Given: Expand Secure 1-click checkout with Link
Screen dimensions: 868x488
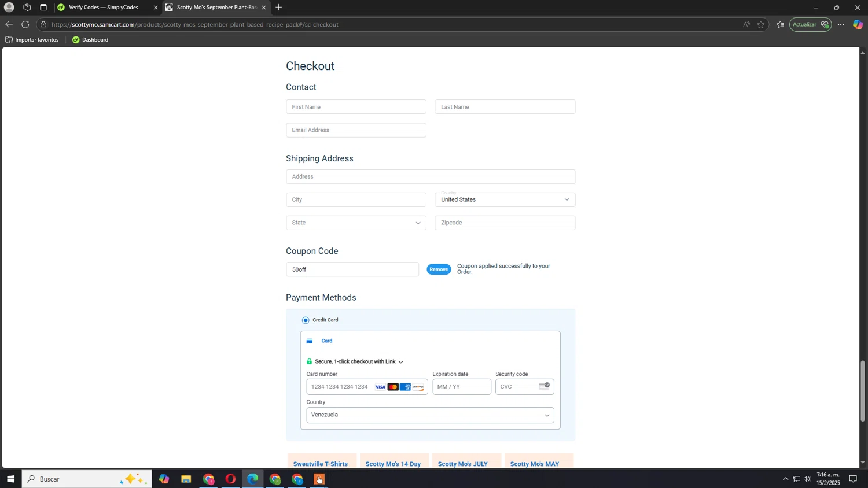Looking at the screenshot, I should tap(355, 361).
